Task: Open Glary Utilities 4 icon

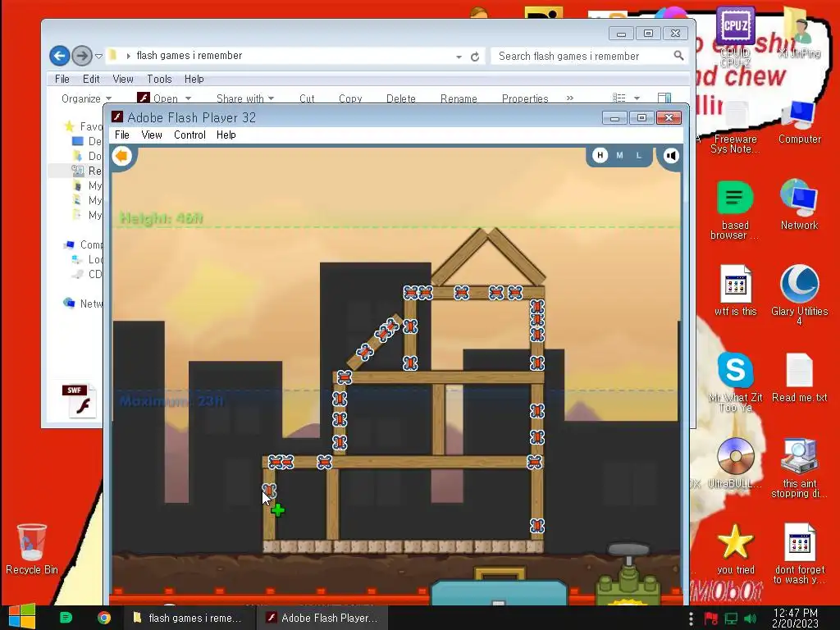Action: tap(799, 294)
